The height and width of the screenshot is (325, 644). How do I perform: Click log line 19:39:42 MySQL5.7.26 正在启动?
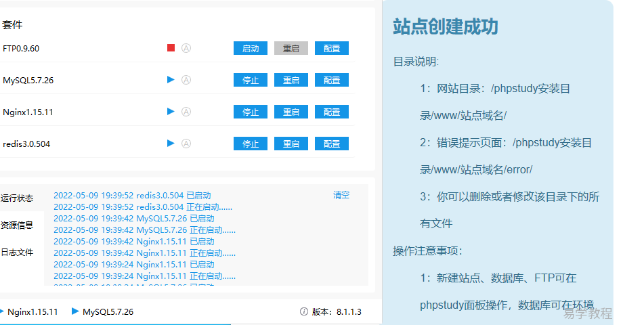144,230
